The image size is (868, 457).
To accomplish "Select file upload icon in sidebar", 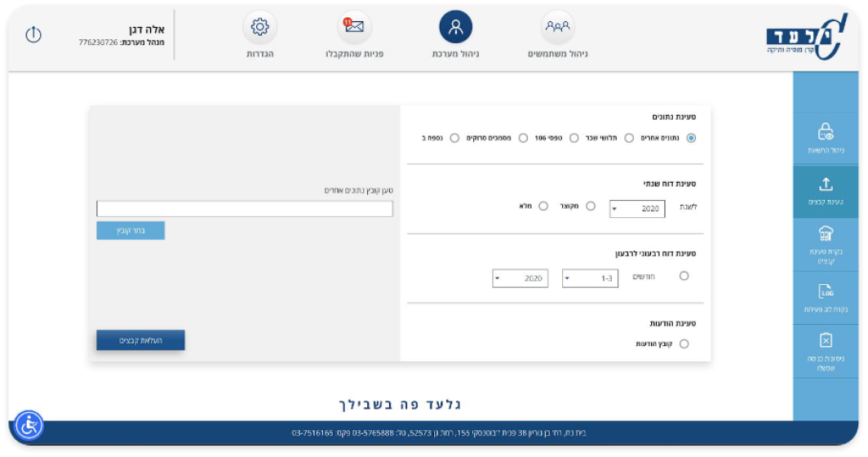I will (x=826, y=184).
